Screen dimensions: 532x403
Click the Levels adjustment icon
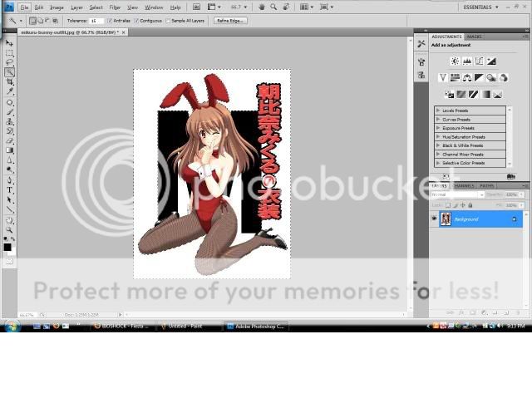click(467, 61)
